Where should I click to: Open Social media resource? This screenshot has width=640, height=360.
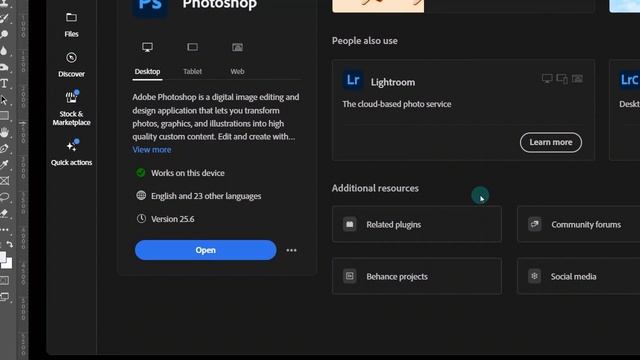pyautogui.click(x=578, y=276)
